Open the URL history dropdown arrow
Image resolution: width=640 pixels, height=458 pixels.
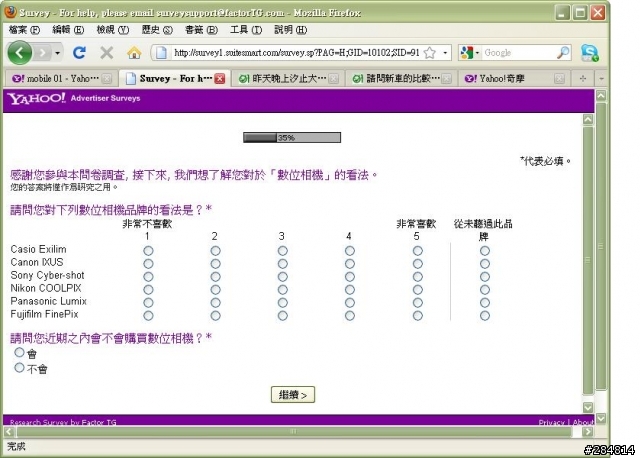445,53
